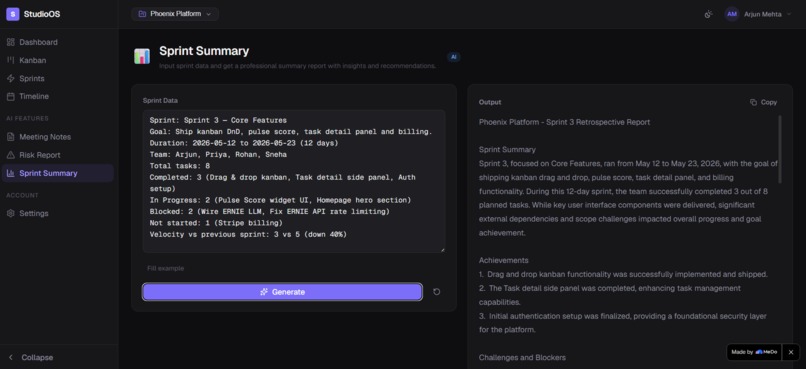
Task: Click the AI badge near heading
Action: pyautogui.click(x=453, y=57)
